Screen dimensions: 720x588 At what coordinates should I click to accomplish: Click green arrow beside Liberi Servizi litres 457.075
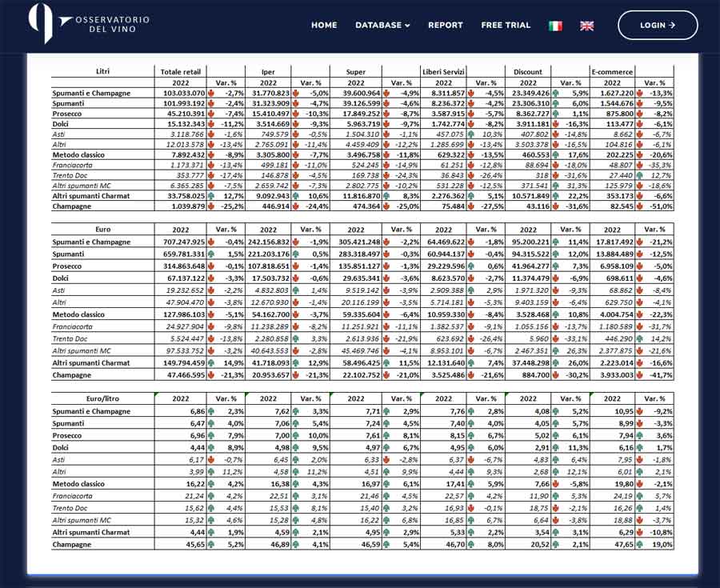pyautogui.click(x=470, y=134)
